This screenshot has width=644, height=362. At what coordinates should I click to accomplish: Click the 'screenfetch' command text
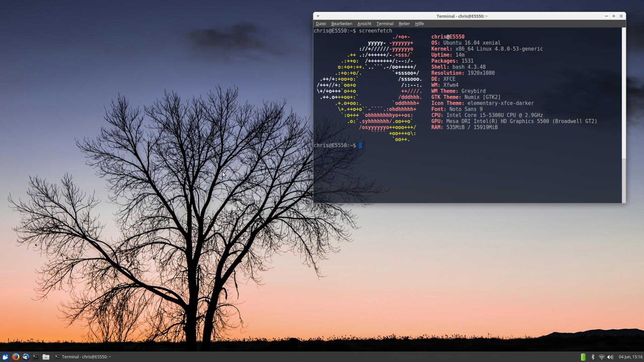(x=375, y=31)
